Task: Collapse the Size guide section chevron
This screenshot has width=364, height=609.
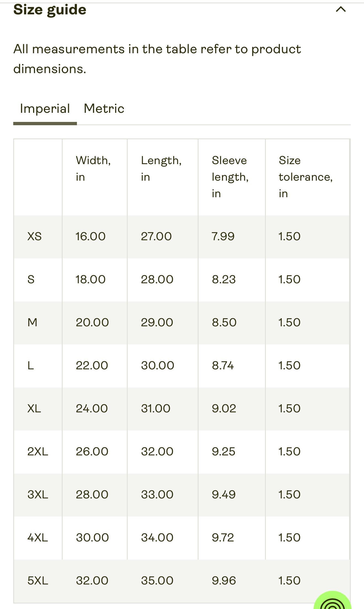Action: click(341, 9)
